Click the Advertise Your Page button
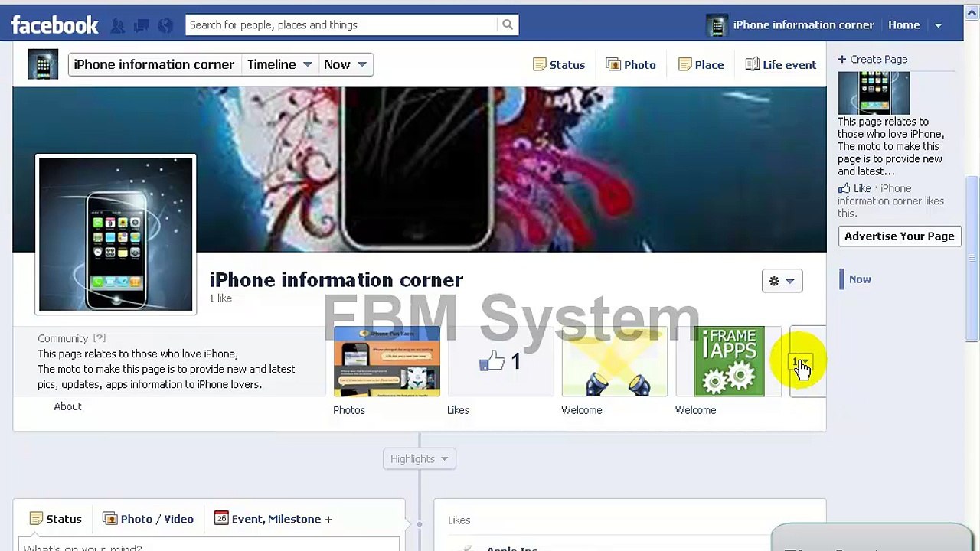980x551 pixels. coord(899,236)
